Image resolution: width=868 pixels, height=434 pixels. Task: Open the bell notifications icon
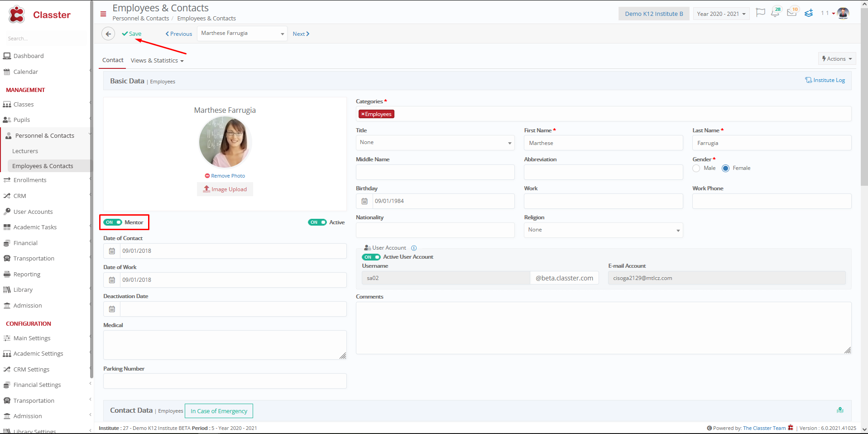pos(775,13)
